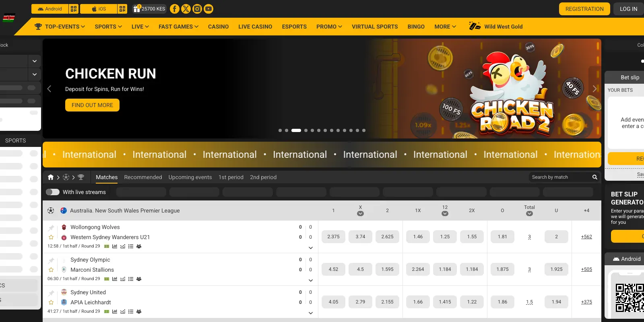Open pitch view for Wollongong Wolves match
The height and width of the screenshot is (322, 644).
pyautogui.click(x=107, y=246)
